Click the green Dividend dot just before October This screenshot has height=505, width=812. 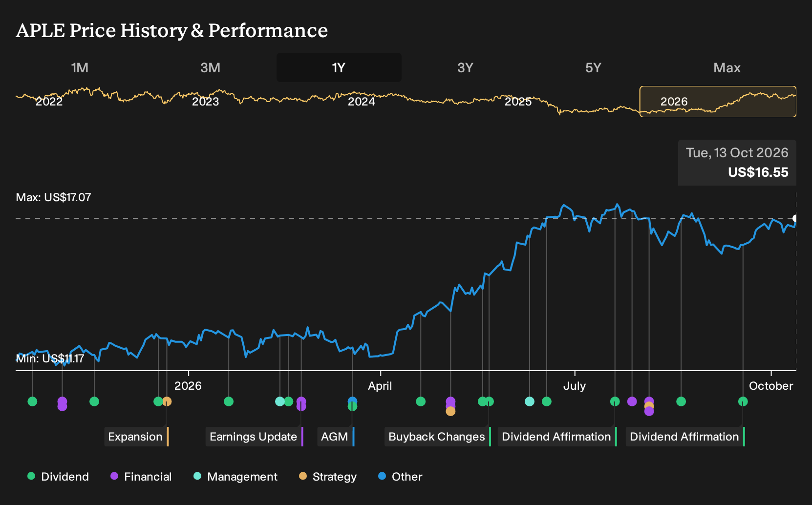(x=743, y=401)
